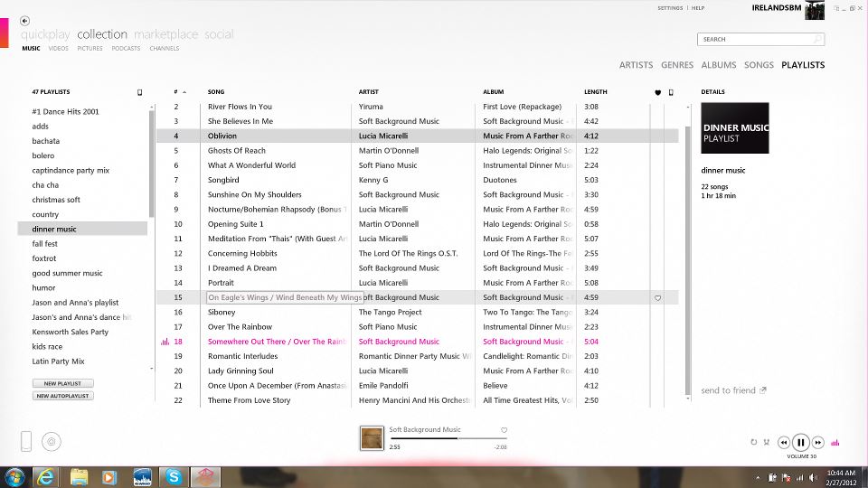Click the search magnifier icon

tap(817, 39)
